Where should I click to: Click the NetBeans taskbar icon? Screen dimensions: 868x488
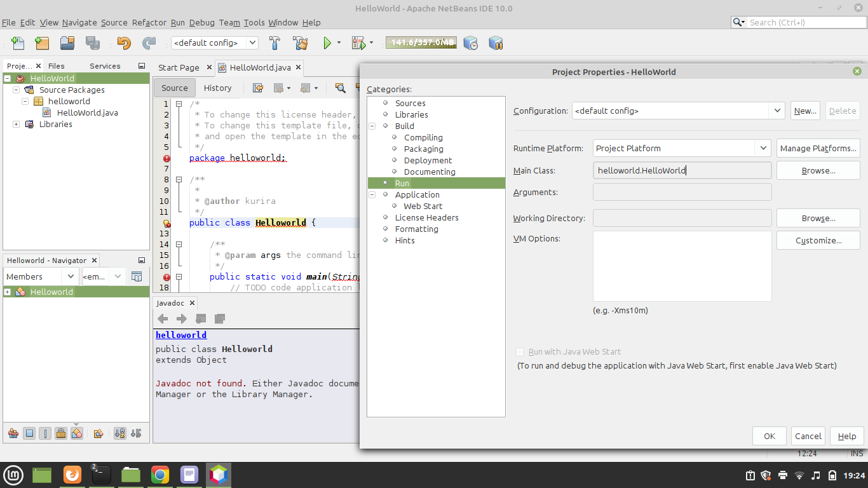[219, 475]
